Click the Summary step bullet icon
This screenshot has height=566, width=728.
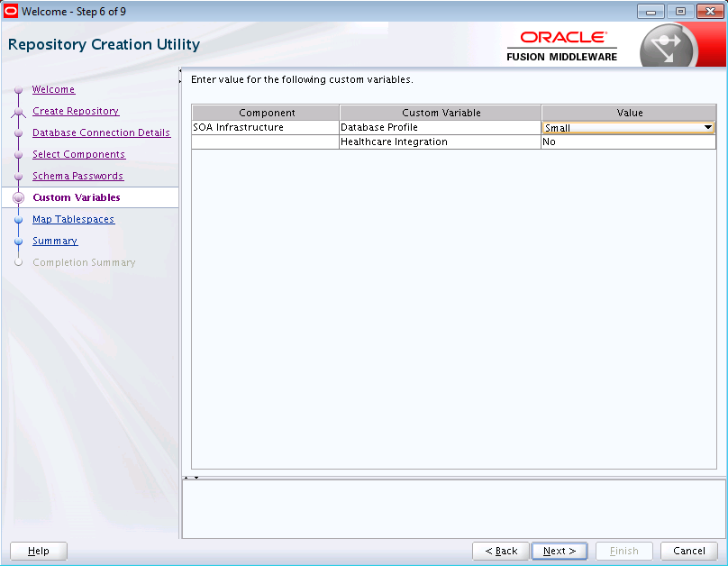[19, 242]
